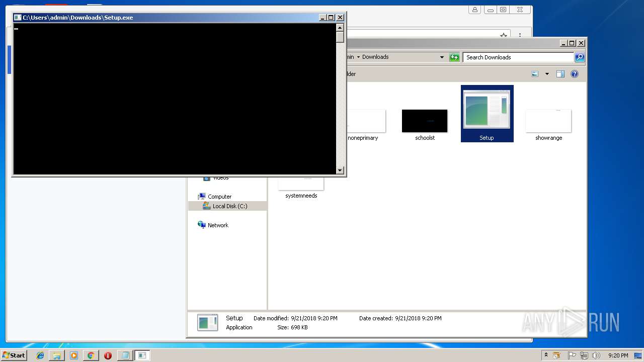
Task: Open Windows Media Player taskbar icon
Action: click(x=74, y=355)
